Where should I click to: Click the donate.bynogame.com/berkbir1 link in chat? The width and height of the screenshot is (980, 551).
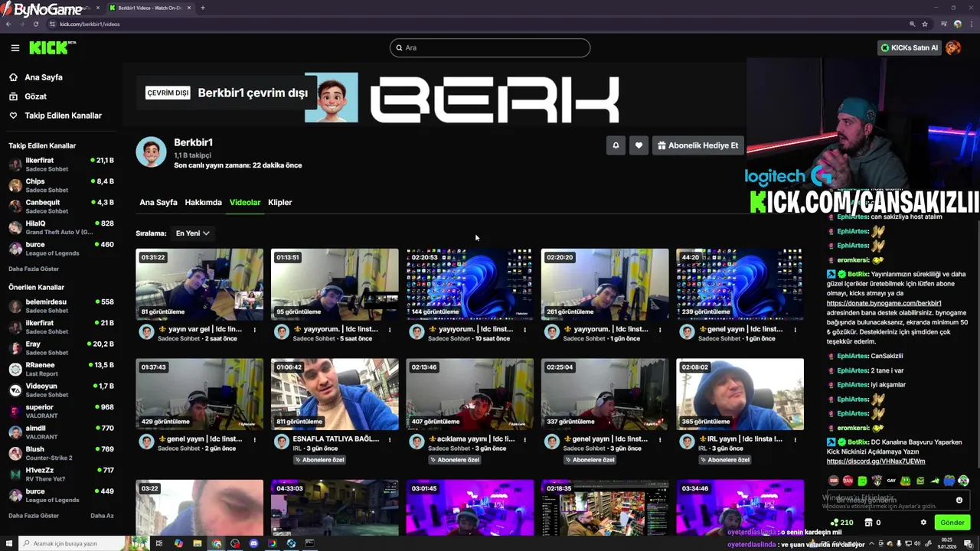coord(884,303)
